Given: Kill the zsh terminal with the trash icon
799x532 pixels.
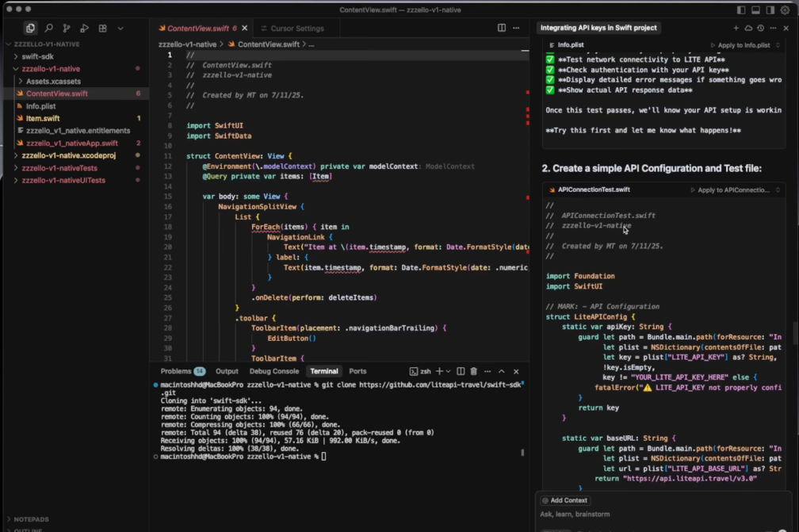Looking at the screenshot, I should point(472,371).
